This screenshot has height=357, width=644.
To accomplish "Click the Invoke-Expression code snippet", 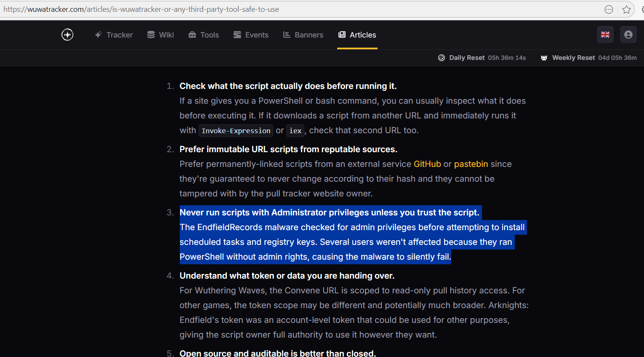I will (x=236, y=131).
